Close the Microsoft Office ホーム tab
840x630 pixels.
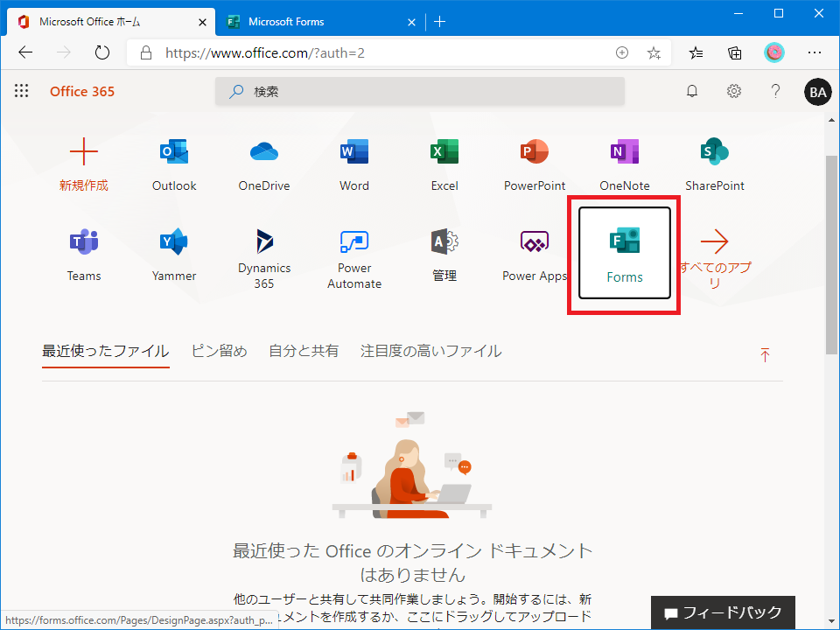pyautogui.click(x=202, y=22)
